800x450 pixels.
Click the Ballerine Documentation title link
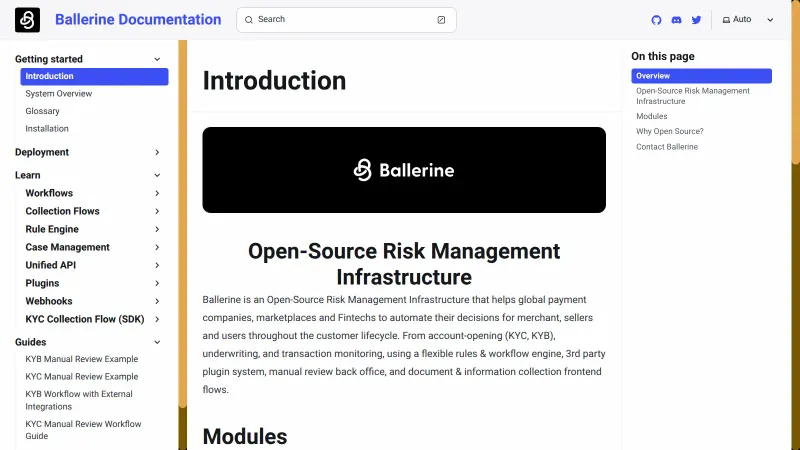pos(138,20)
